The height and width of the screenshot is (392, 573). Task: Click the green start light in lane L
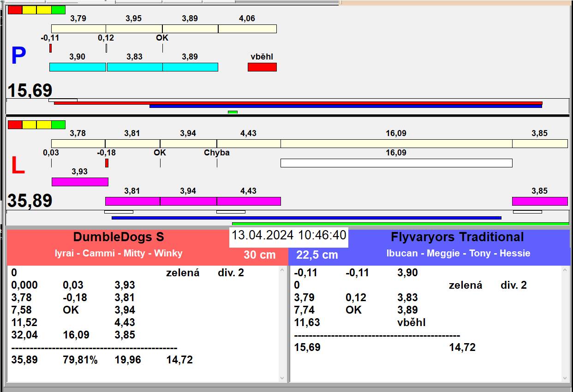[x=58, y=125]
